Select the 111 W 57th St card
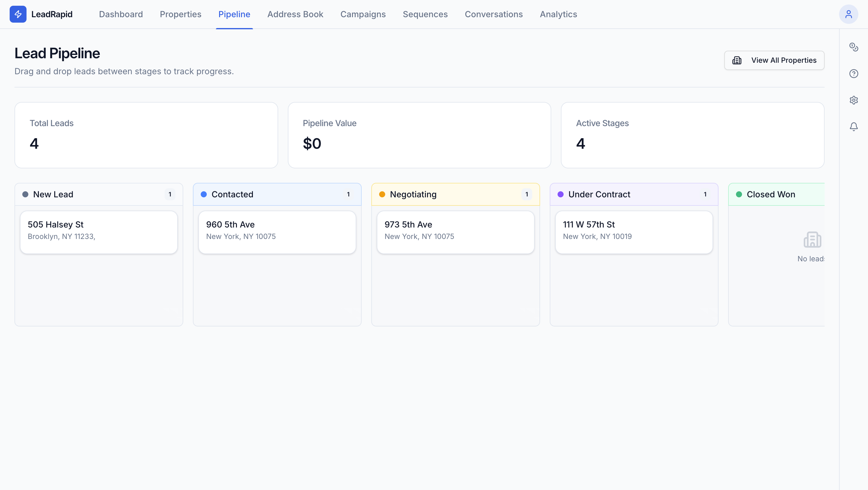 [634, 232]
